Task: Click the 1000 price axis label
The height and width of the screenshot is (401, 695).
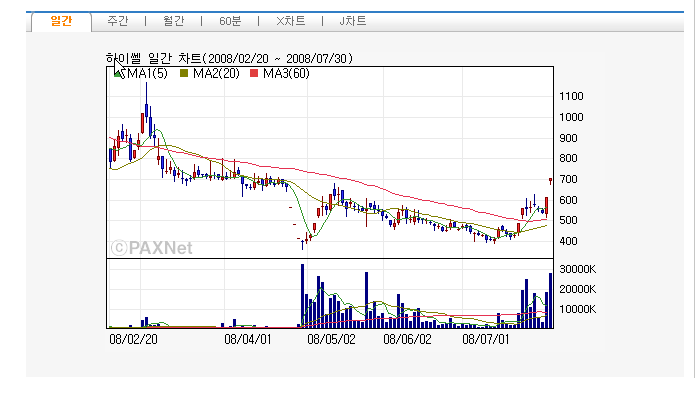Action: coord(571,117)
